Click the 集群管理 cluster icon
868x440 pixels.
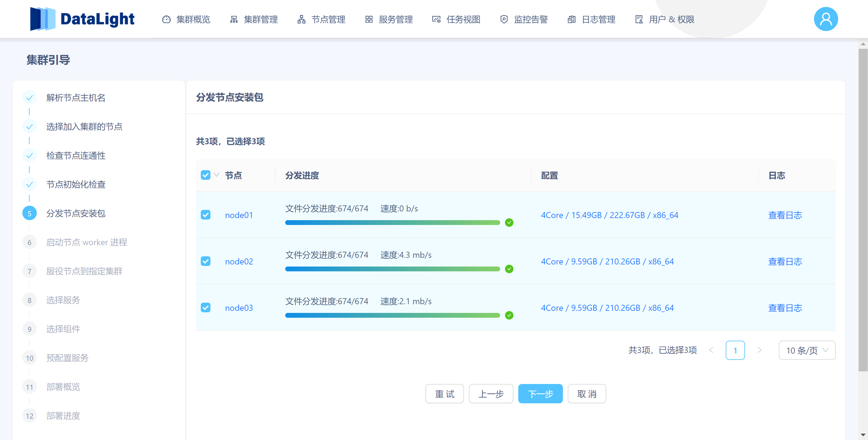[234, 20]
